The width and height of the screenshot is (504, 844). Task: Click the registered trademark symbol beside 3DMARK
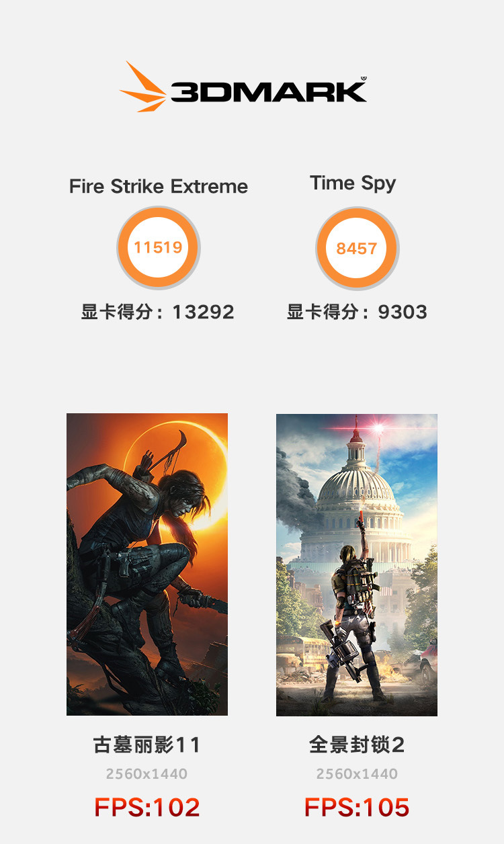tap(364, 79)
